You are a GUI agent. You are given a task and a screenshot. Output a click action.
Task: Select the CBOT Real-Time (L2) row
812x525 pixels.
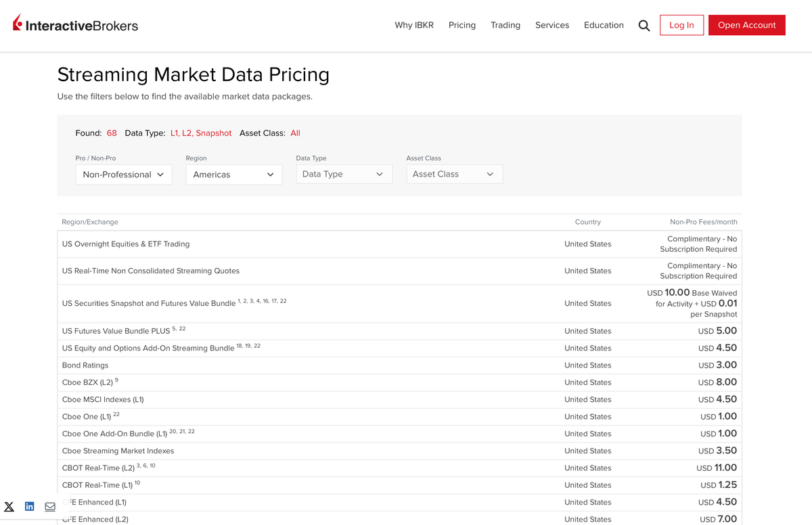coord(399,468)
